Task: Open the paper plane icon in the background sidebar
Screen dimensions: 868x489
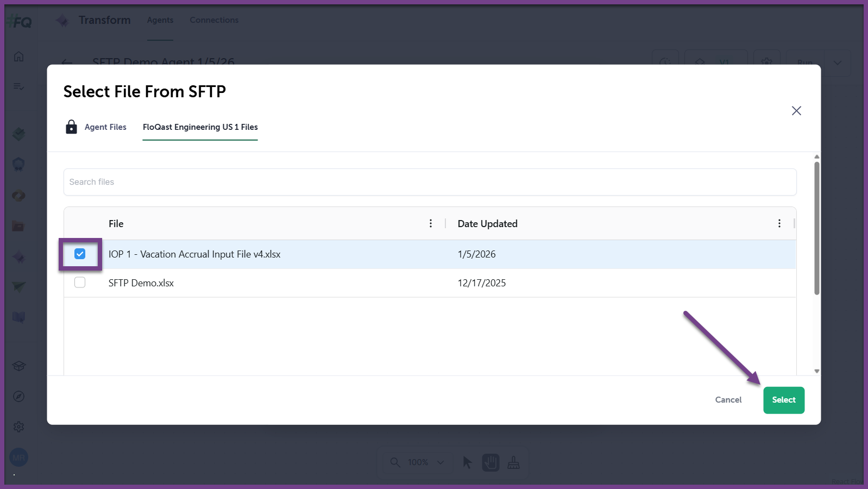Action: [19, 286]
